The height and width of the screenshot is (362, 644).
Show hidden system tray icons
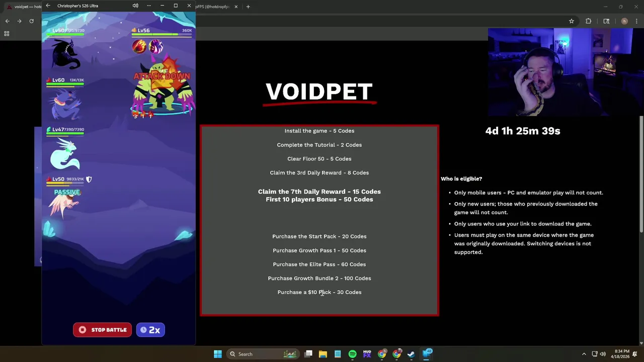coord(584,354)
